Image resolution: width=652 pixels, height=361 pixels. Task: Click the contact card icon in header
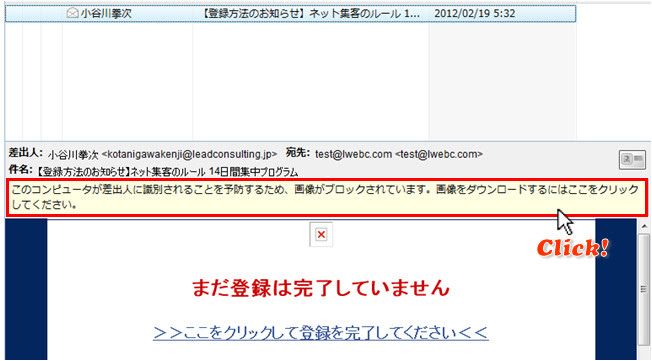pyautogui.click(x=632, y=159)
